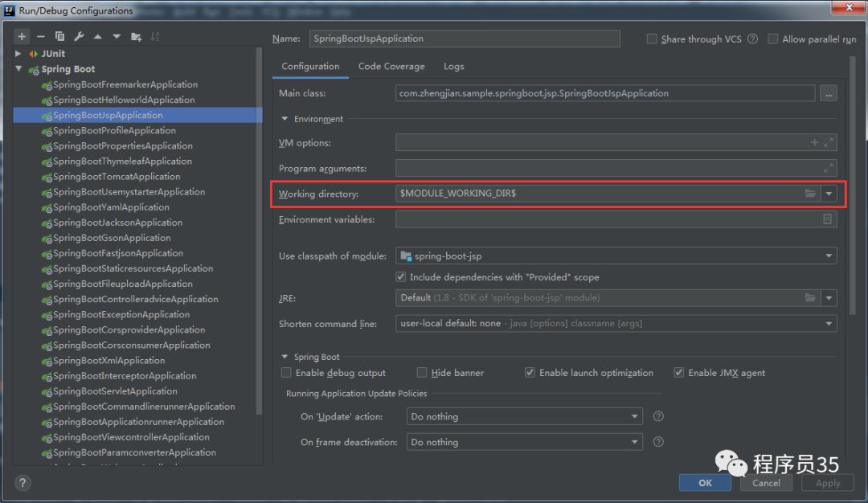
Task: Enable debug output checkbox
Action: click(286, 372)
